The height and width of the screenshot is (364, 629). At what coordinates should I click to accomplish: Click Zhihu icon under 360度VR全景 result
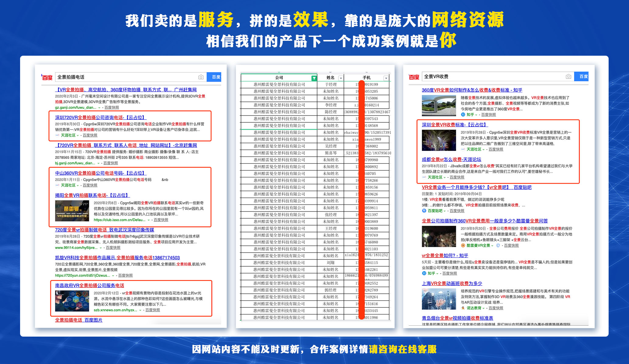[463, 115]
